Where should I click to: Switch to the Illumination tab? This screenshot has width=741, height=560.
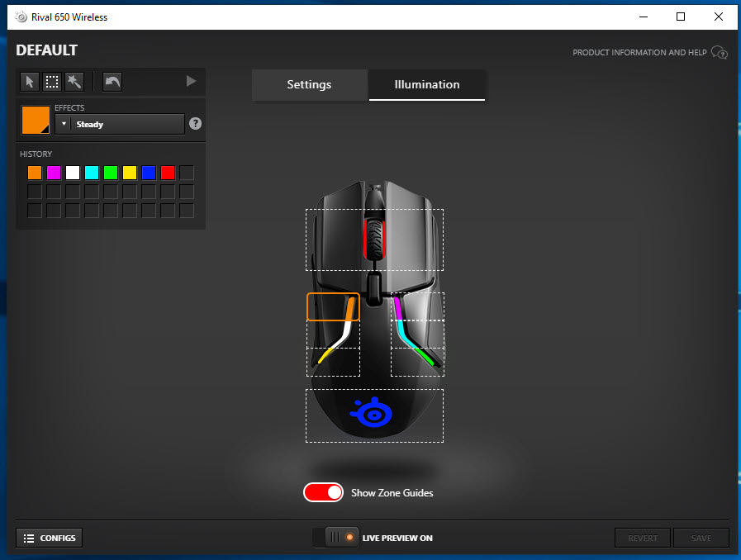click(427, 84)
